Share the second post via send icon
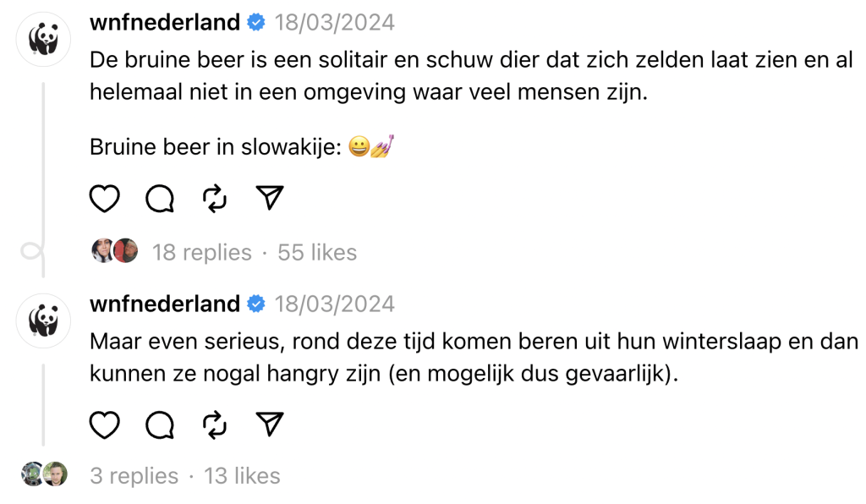Image resolution: width=866 pixels, height=504 pixels. coord(269,425)
